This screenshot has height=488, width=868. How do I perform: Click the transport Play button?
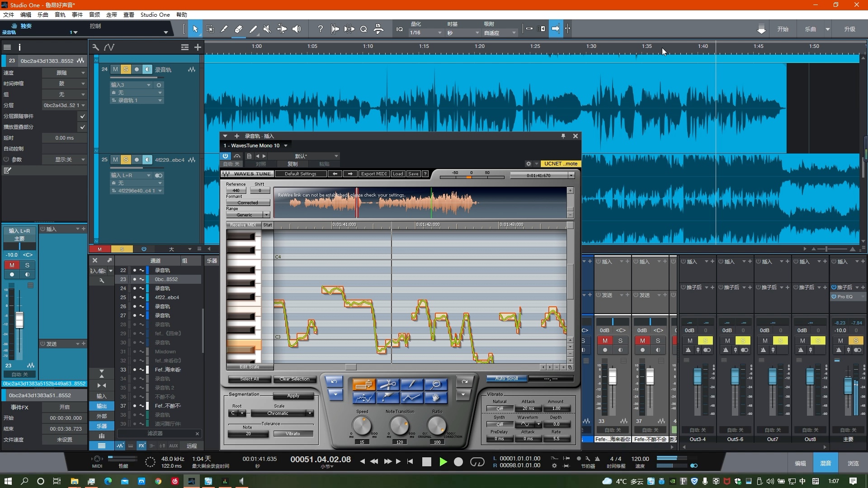point(443,462)
